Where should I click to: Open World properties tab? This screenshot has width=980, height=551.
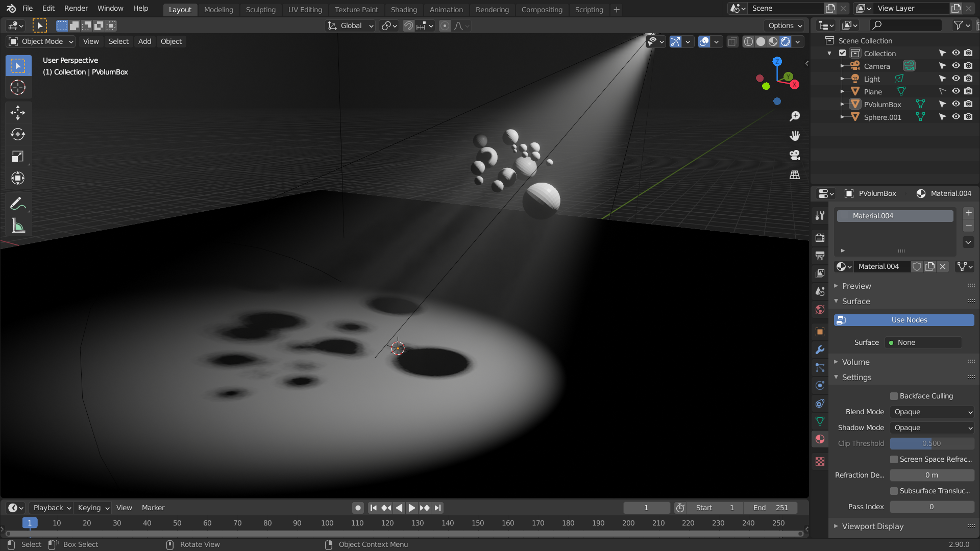(820, 310)
